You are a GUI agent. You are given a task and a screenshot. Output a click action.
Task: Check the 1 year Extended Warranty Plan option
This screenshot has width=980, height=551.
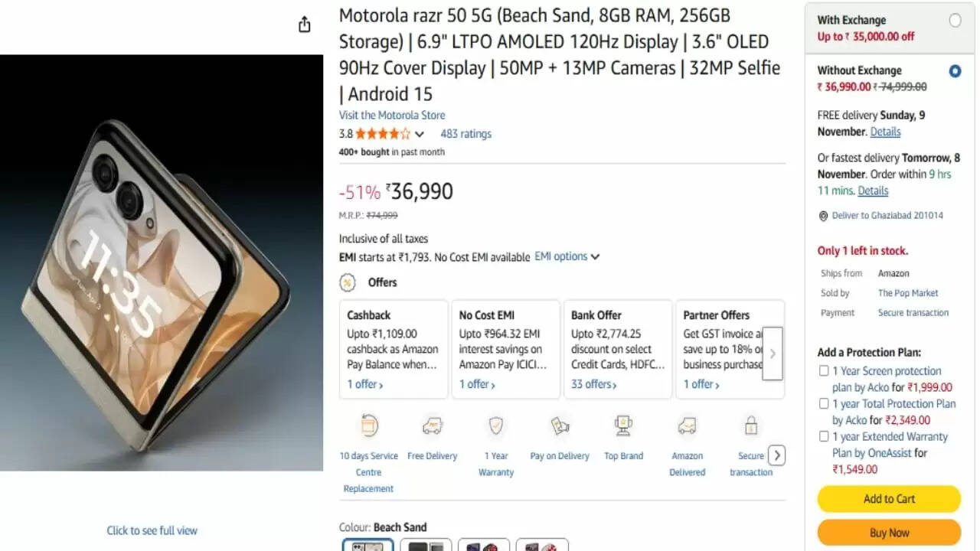(825, 436)
